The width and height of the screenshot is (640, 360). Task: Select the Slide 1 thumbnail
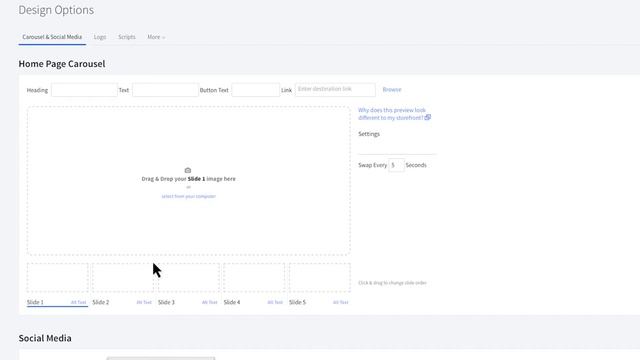click(x=58, y=278)
